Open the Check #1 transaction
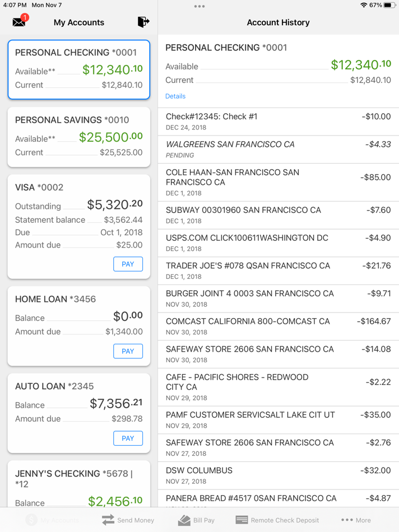 click(x=279, y=122)
